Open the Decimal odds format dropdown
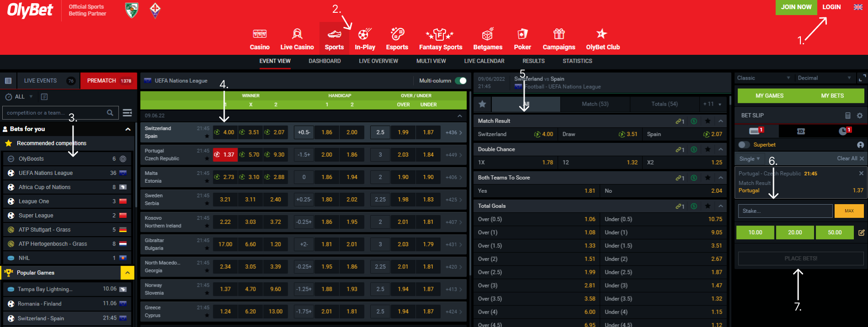Image resolution: width=868 pixels, height=327 pixels. click(x=824, y=78)
